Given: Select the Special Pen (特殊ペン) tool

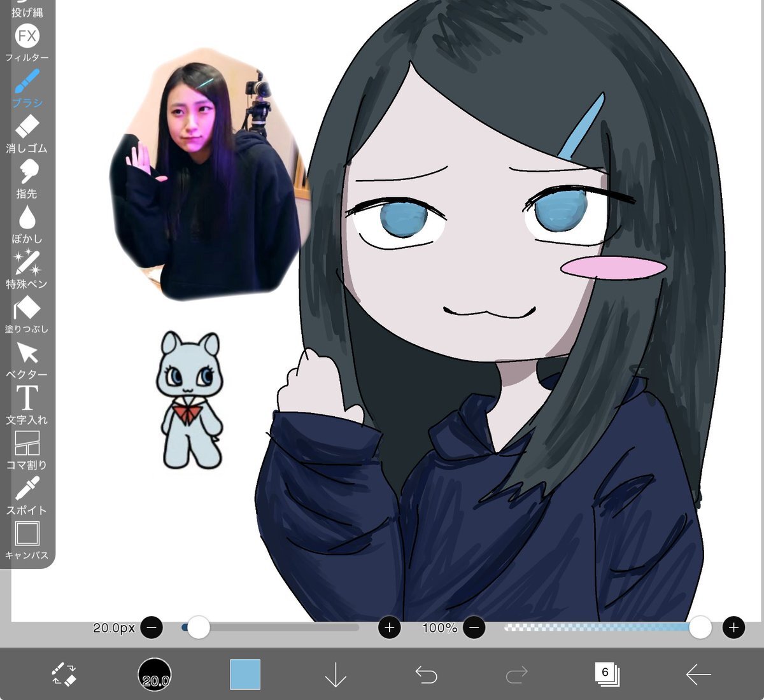Looking at the screenshot, I should 27,270.
